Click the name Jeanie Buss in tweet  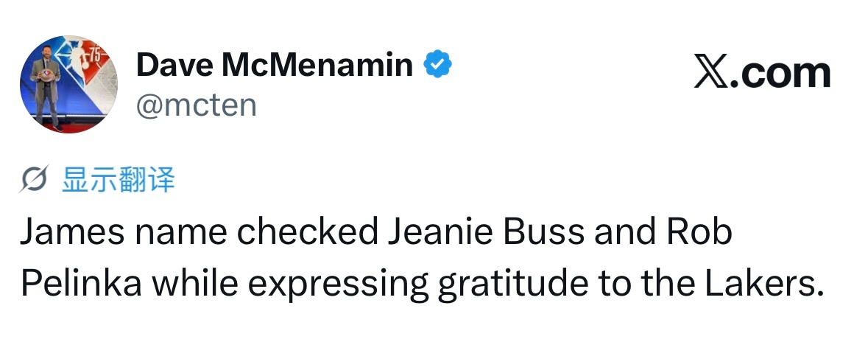click(x=485, y=232)
